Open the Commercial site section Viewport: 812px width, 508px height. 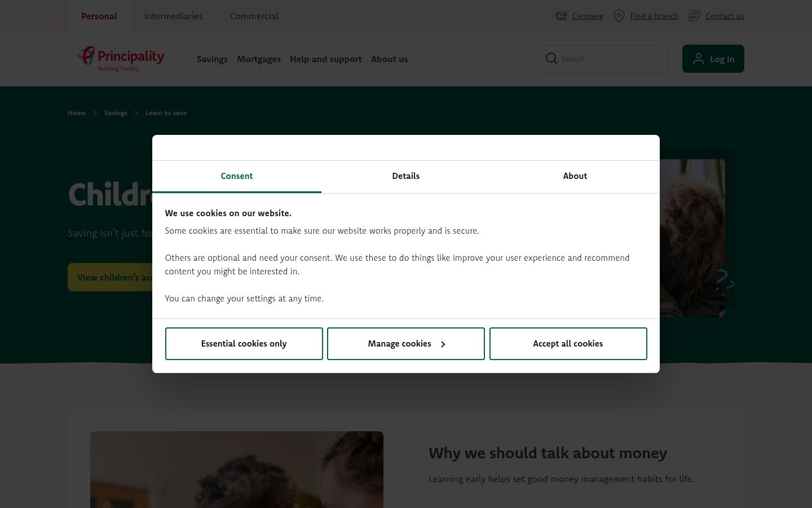point(254,16)
